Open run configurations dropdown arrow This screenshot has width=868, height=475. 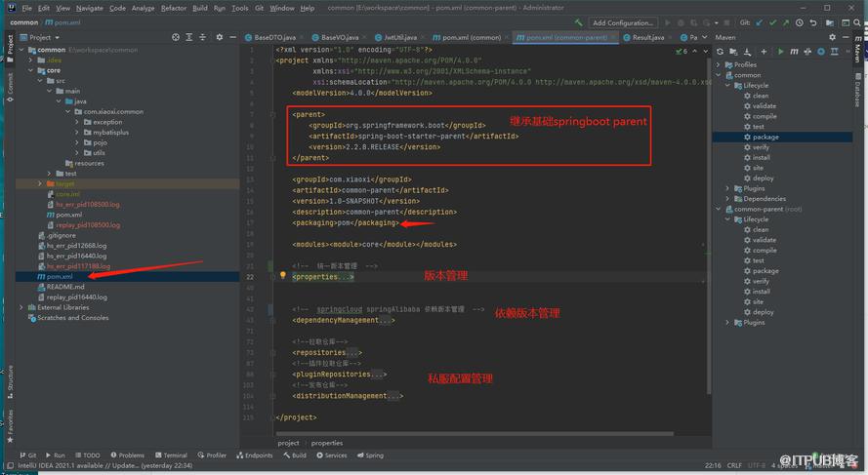coord(717,22)
